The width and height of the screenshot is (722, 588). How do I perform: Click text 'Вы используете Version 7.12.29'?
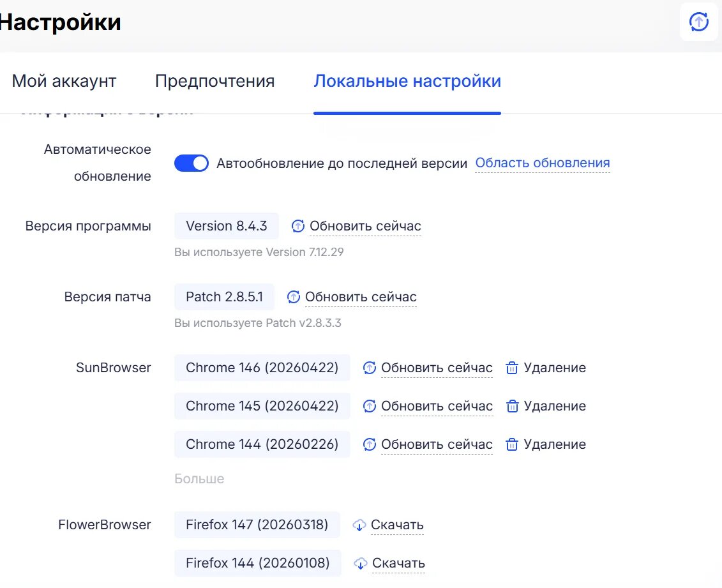(x=259, y=252)
